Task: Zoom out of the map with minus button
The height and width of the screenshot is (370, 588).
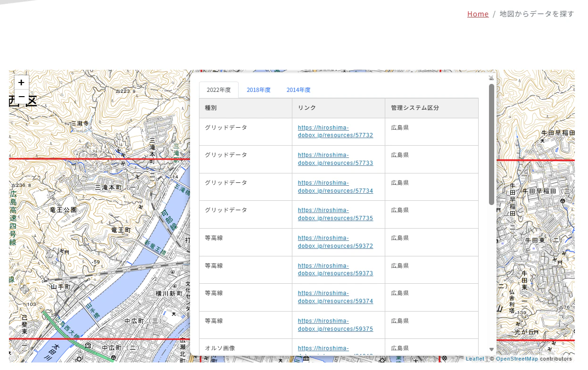Action: tap(22, 96)
